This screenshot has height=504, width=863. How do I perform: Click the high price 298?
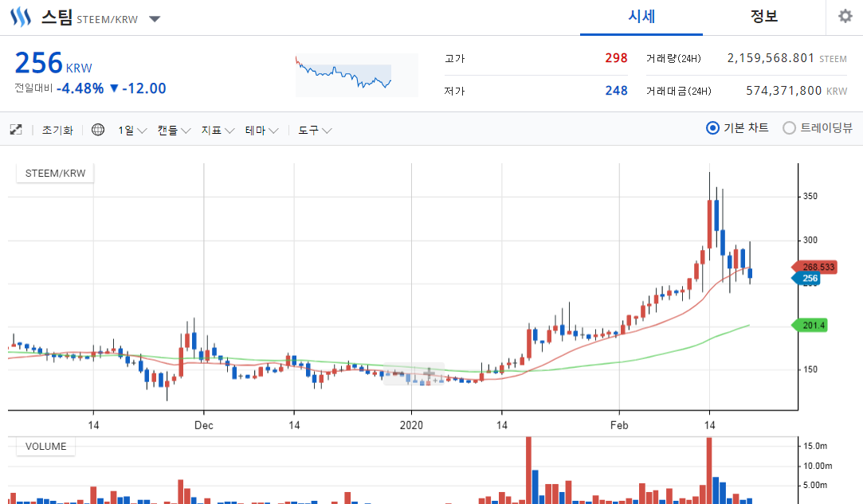(616, 58)
